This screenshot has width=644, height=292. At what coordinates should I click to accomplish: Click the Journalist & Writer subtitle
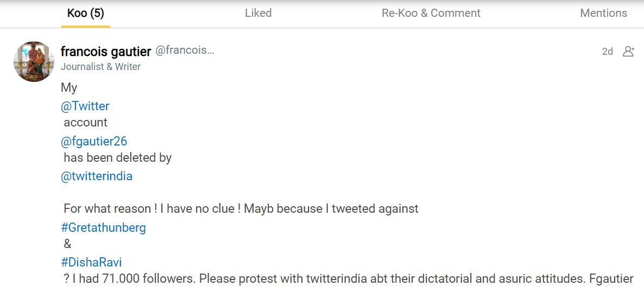pyautogui.click(x=100, y=67)
